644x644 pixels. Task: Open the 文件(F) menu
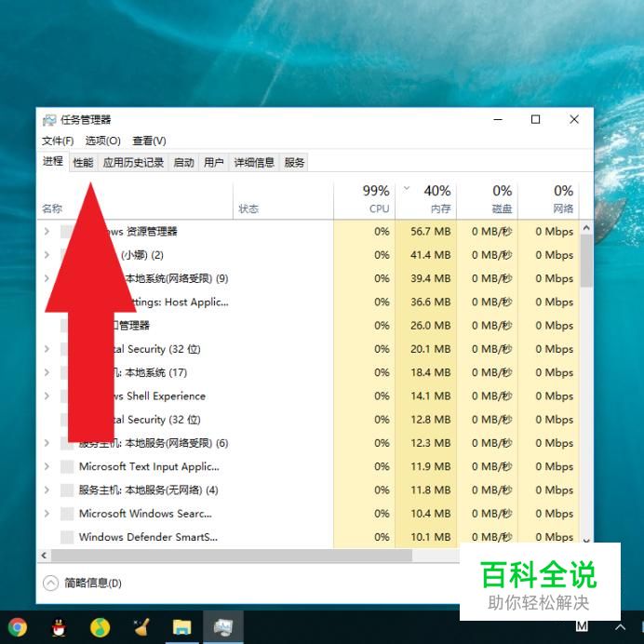pos(58,141)
